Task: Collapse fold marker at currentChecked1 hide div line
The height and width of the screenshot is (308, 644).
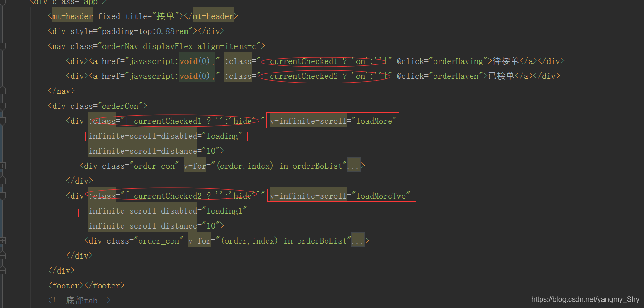Action: pyautogui.click(x=3, y=121)
